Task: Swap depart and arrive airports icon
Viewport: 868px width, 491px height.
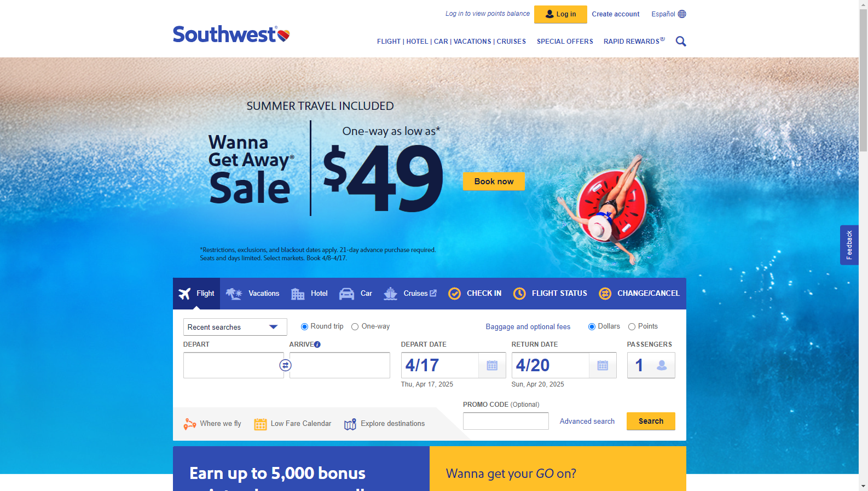Action: (x=285, y=365)
